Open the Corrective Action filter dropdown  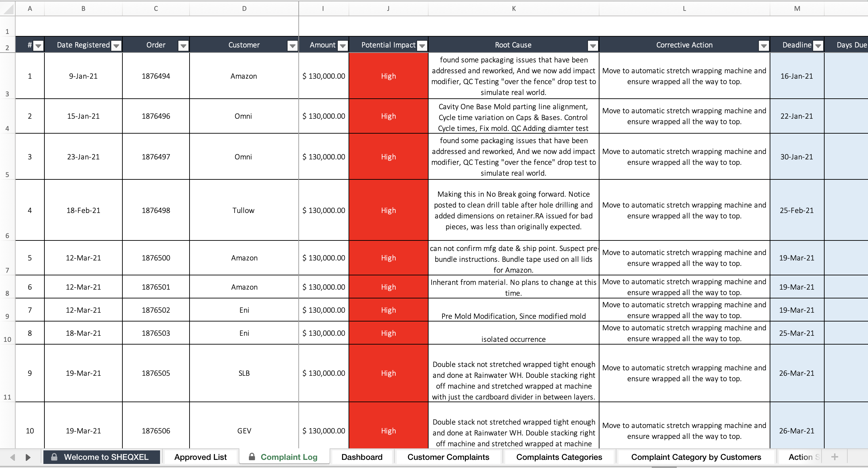click(x=764, y=45)
